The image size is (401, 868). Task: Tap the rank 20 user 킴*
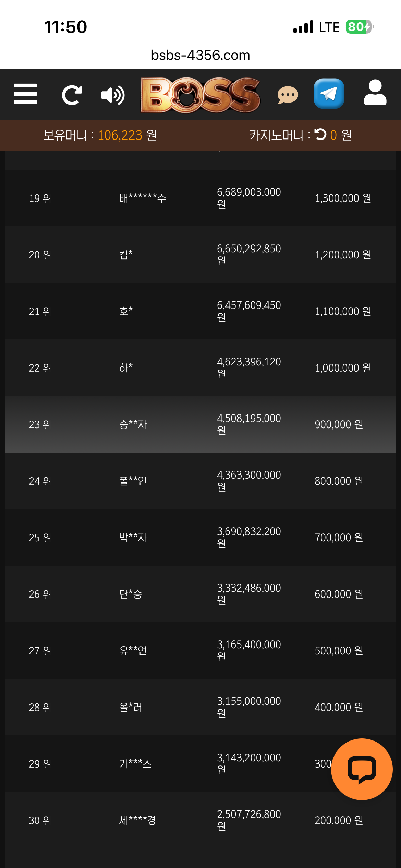coord(126,254)
